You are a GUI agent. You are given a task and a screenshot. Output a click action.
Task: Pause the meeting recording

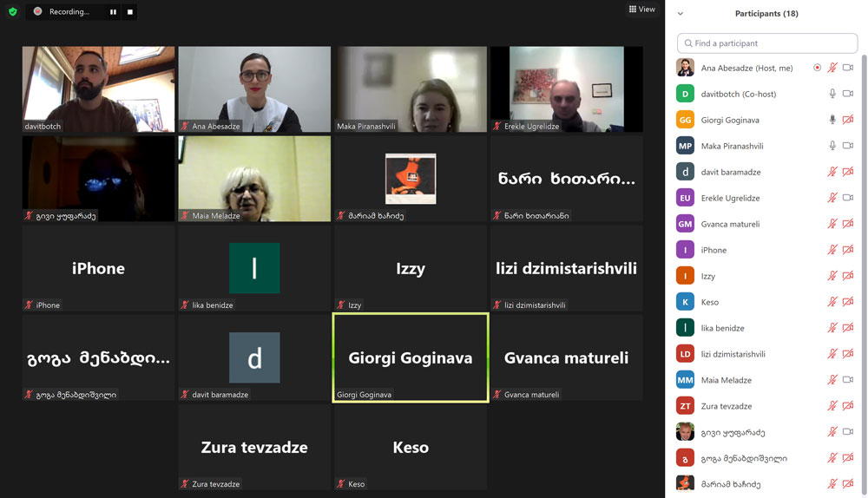click(113, 12)
